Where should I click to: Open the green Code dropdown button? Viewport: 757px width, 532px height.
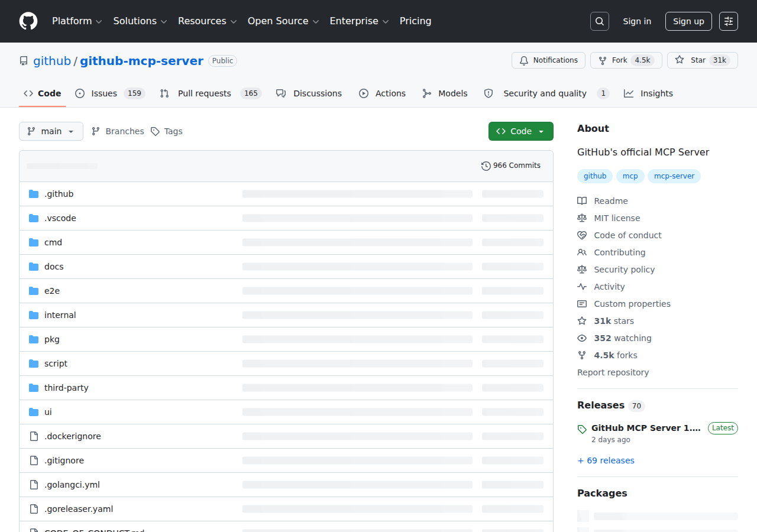tap(521, 131)
